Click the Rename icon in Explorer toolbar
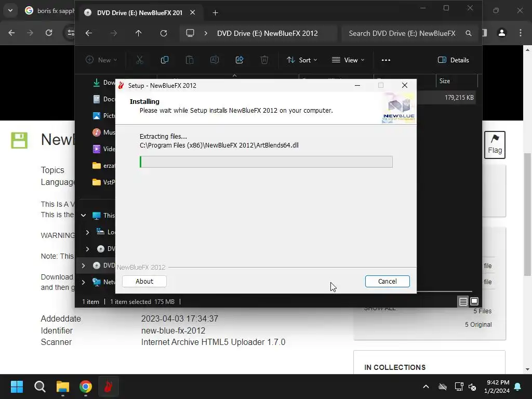Screen dimensions: 532x399 215,60
